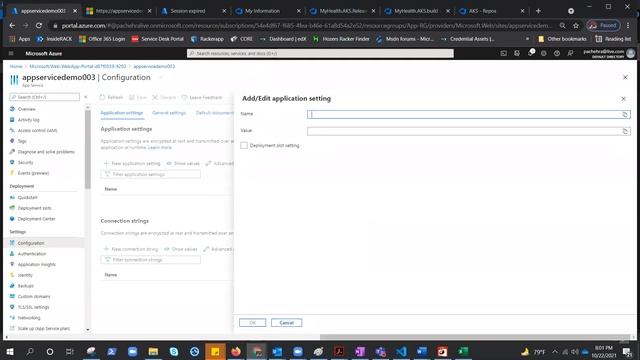Click Leave Feedback in the toolbar
Image resolution: width=640 pixels, height=360 pixels.
(202, 98)
